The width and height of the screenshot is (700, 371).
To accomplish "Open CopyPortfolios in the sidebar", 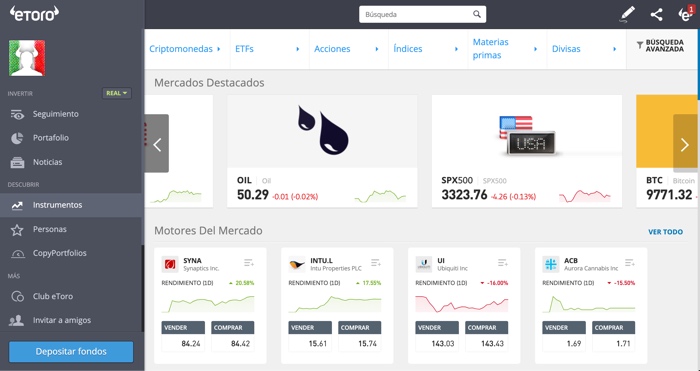I will click(59, 253).
